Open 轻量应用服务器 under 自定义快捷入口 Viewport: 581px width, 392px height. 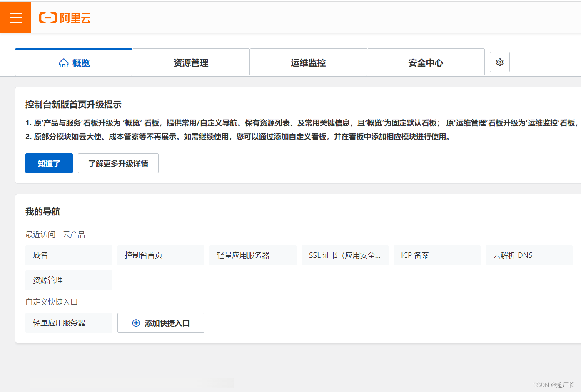click(x=69, y=323)
